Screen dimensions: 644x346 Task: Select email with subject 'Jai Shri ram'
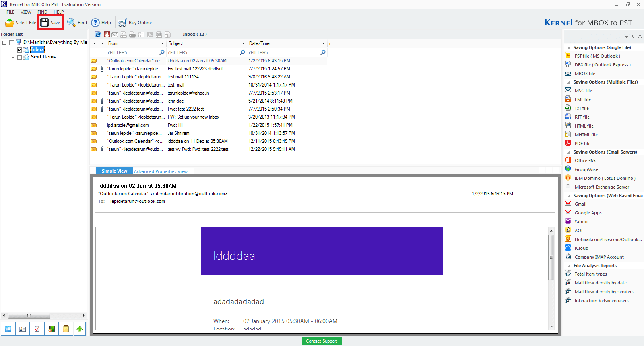(208, 133)
